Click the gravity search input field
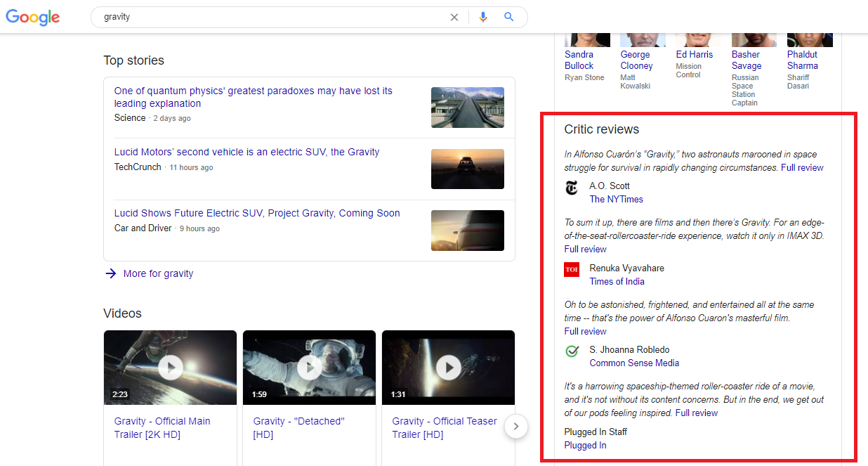868x466 pixels. [x=274, y=17]
